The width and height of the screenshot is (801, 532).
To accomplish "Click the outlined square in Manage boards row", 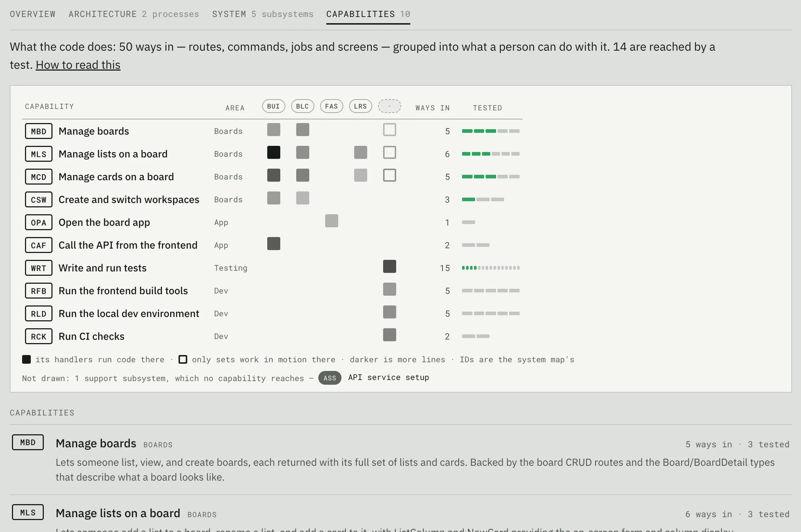I will (389, 130).
